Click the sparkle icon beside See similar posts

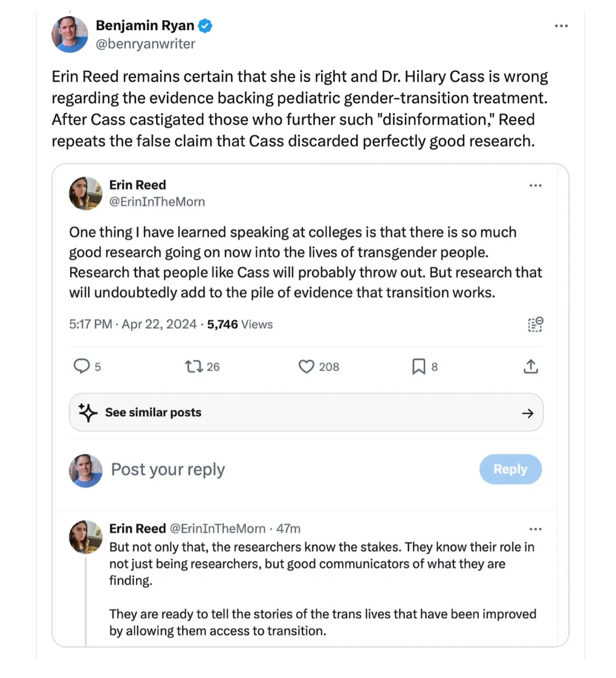(x=88, y=413)
